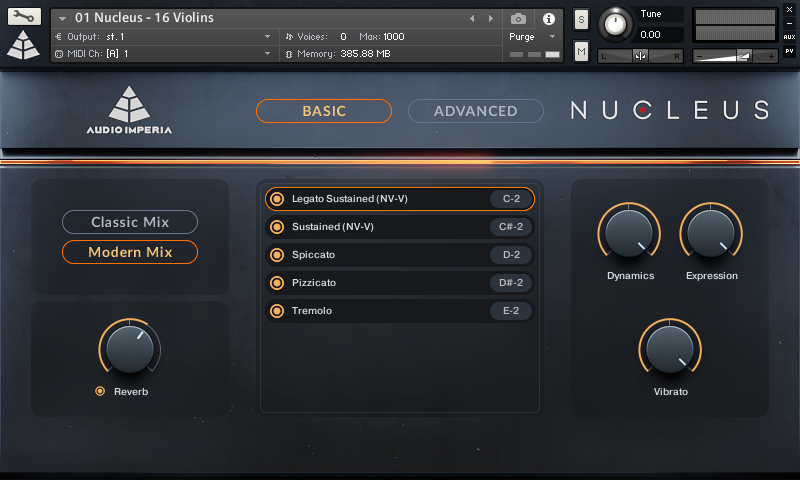Select the Tremolo articulation row
This screenshot has width=800, height=480.
399,311
